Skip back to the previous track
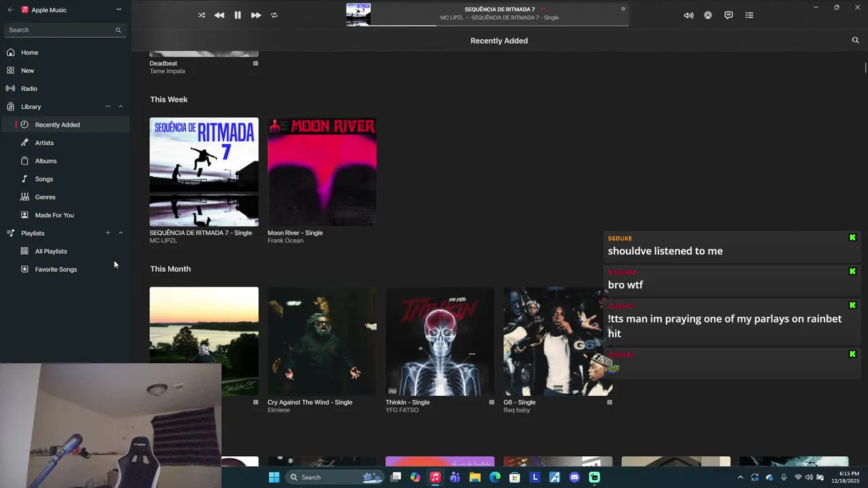 (x=219, y=15)
